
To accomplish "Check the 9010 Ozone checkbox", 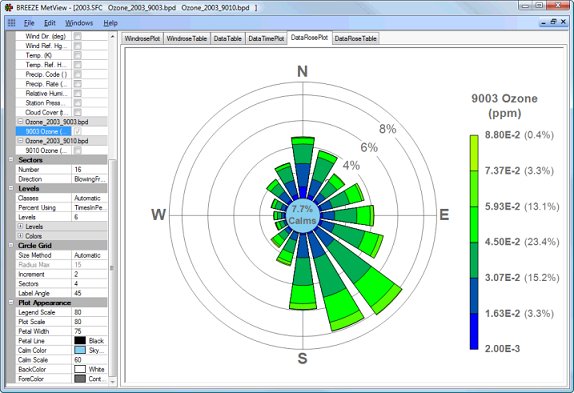I will tap(78, 150).
